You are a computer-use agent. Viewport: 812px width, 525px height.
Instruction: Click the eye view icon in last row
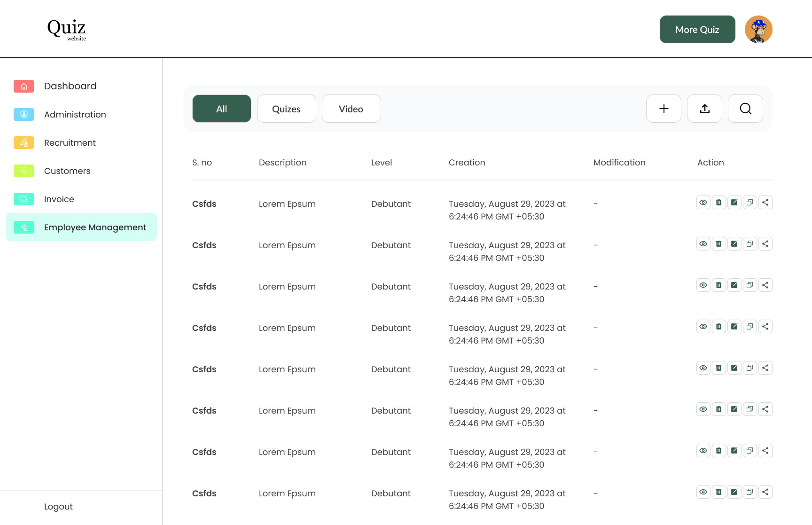[x=703, y=492]
